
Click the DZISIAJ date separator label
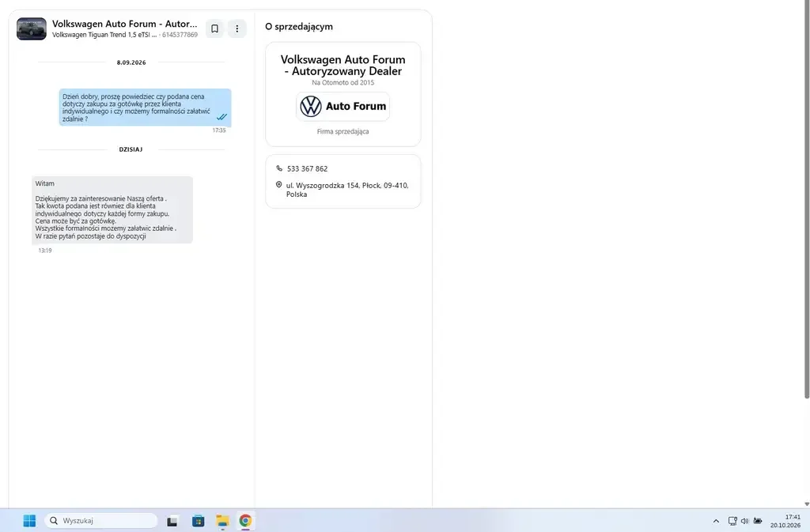click(131, 149)
